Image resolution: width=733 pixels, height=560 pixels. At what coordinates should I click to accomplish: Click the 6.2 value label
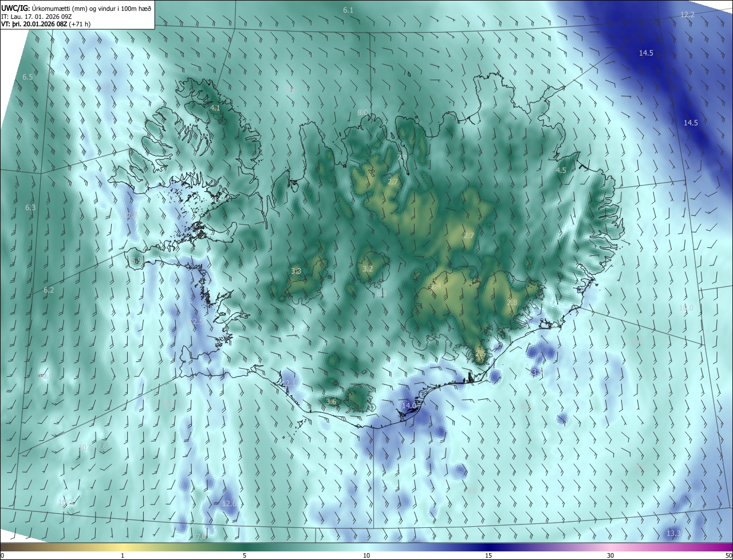point(49,290)
